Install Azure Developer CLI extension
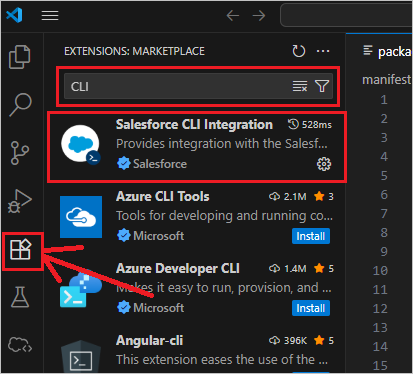Image resolution: width=413 pixels, height=374 pixels. click(x=311, y=308)
